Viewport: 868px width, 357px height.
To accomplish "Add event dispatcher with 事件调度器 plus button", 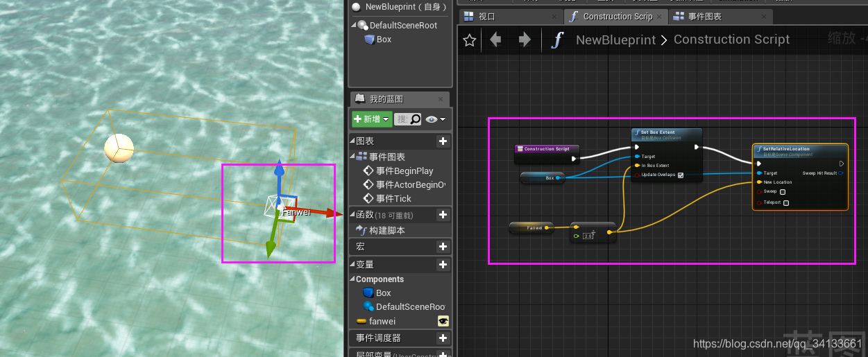I will [x=443, y=338].
